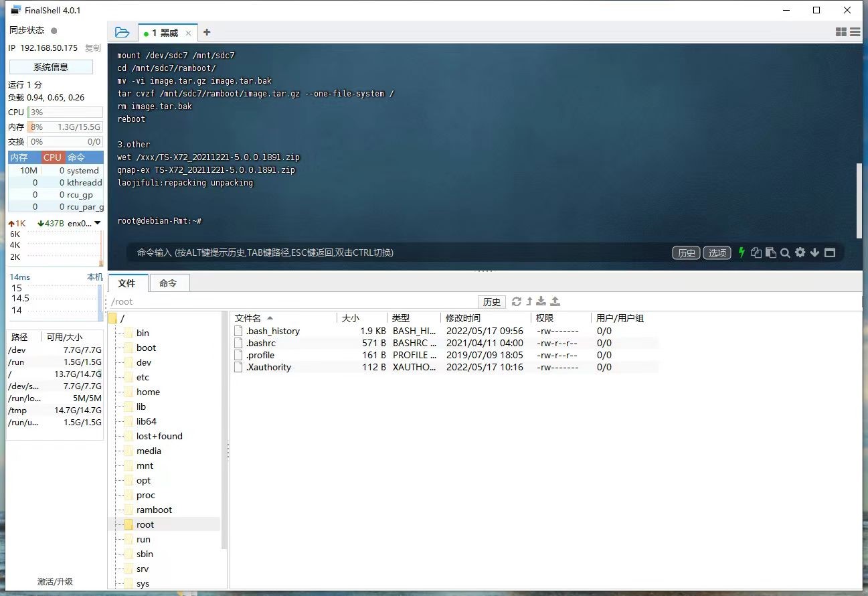The image size is (868, 596).
Task: Open the tab layout grid view icon
Action: coord(841,32)
